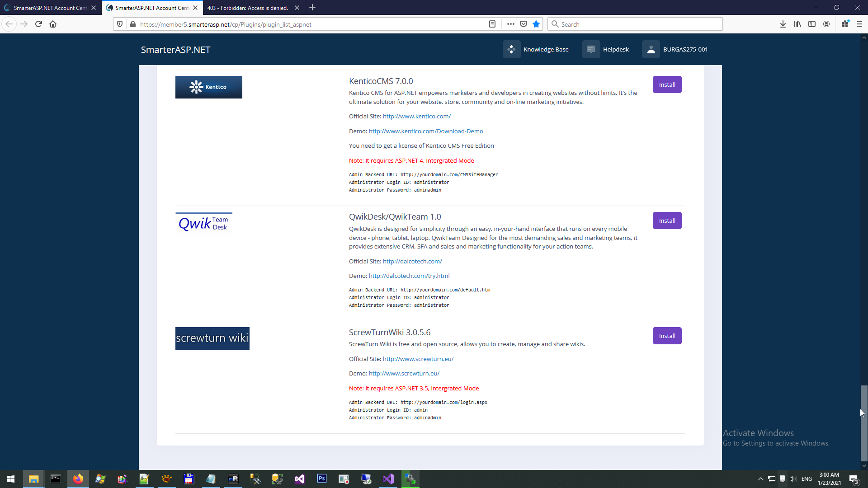Open page actions three-dots menu
The width and height of the screenshot is (868, 488).
(x=511, y=24)
